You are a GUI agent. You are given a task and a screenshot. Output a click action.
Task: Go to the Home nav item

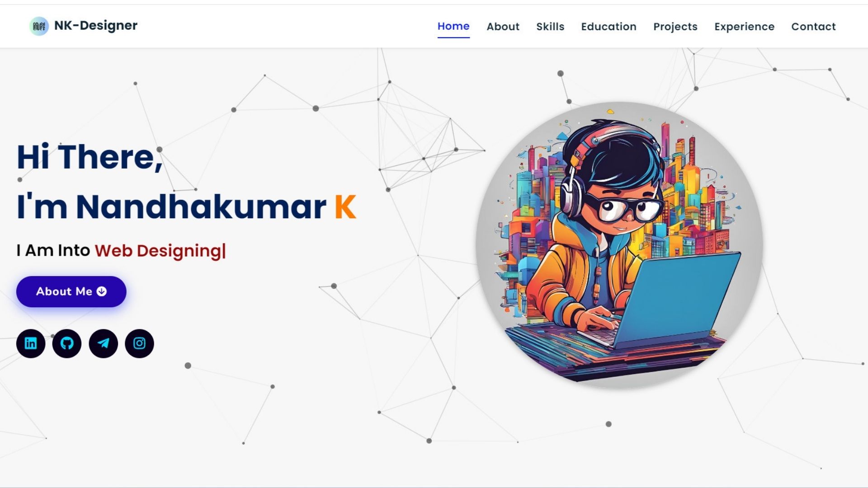pos(453,26)
